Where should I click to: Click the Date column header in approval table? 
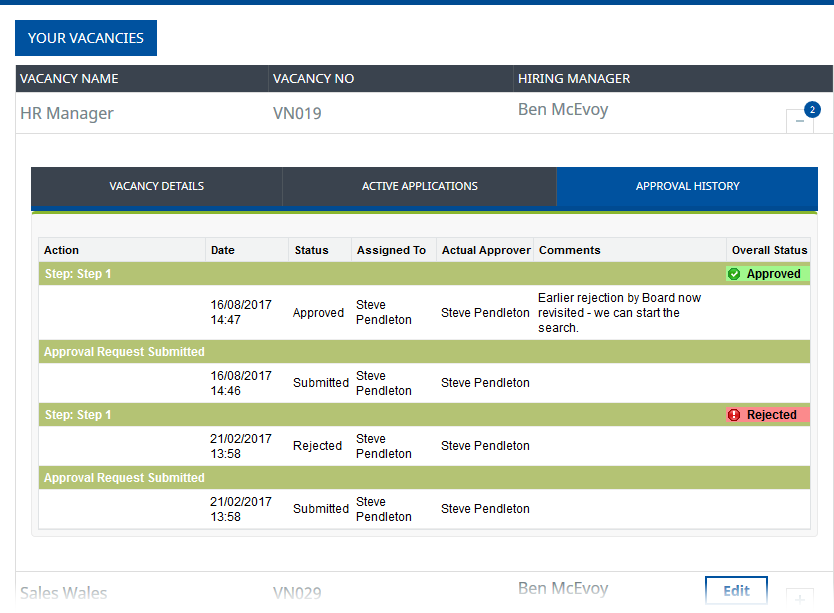223,250
